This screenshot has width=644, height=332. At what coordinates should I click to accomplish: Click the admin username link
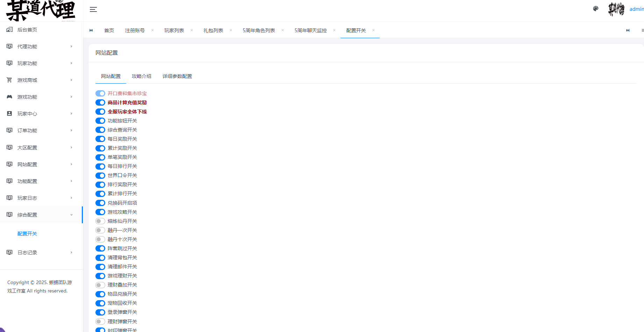coord(636,9)
